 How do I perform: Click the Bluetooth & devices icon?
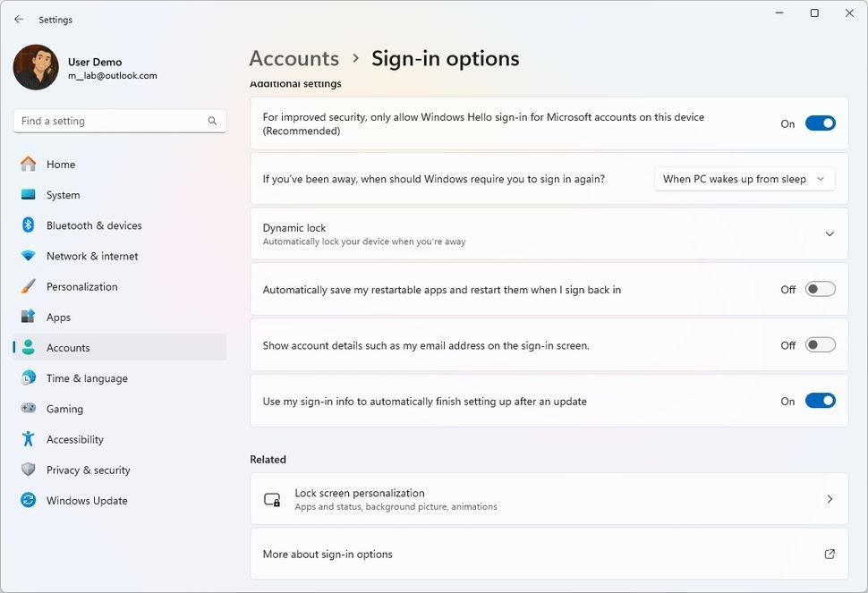tap(29, 225)
